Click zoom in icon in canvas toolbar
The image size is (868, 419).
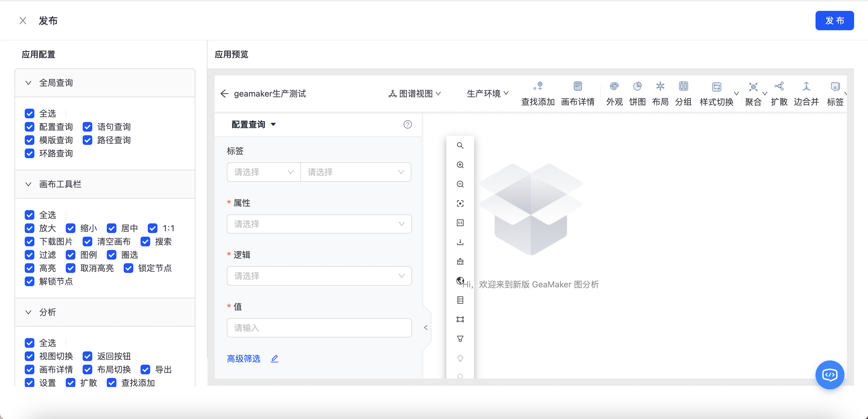460,165
